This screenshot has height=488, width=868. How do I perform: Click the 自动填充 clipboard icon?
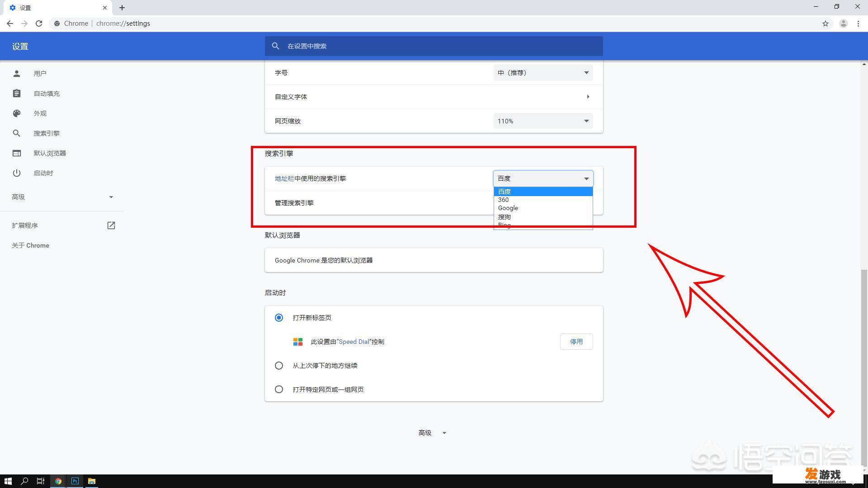[17, 94]
